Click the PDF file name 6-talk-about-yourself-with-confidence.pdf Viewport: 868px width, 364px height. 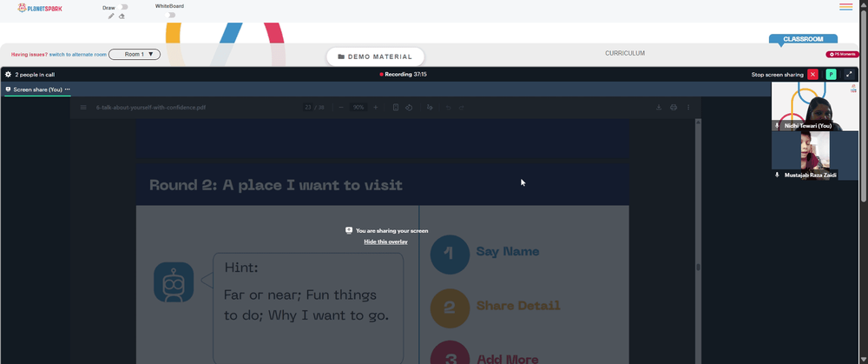(150, 108)
